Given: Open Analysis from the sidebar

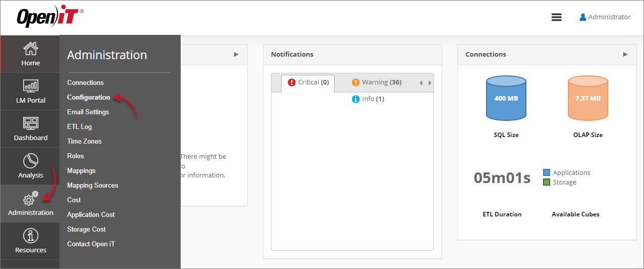Looking at the screenshot, I should pos(30,166).
